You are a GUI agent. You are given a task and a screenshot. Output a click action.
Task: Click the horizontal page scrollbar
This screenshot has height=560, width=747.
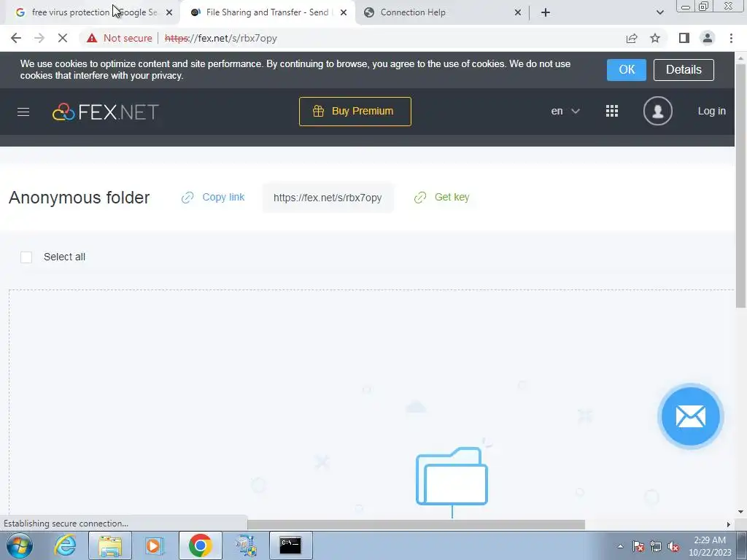coord(416,524)
